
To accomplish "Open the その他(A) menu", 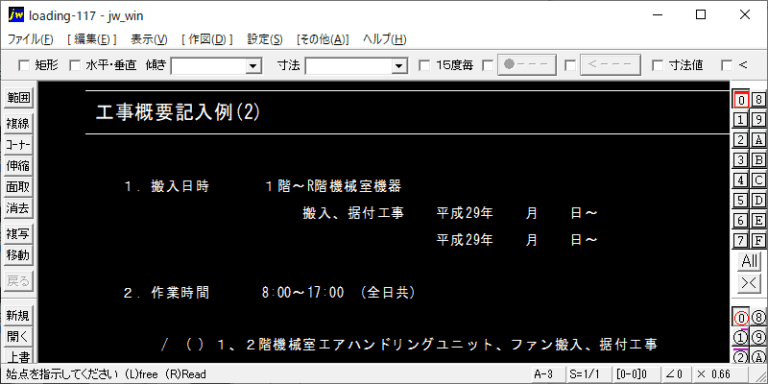I will click(x=323, y=40).
